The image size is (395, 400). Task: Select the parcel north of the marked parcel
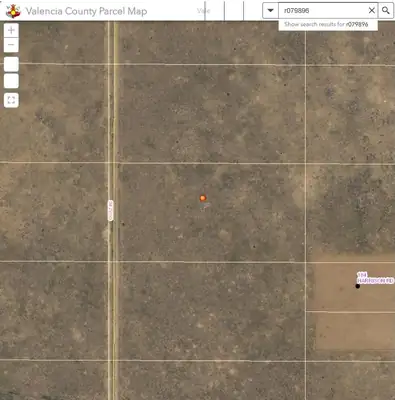212,113
